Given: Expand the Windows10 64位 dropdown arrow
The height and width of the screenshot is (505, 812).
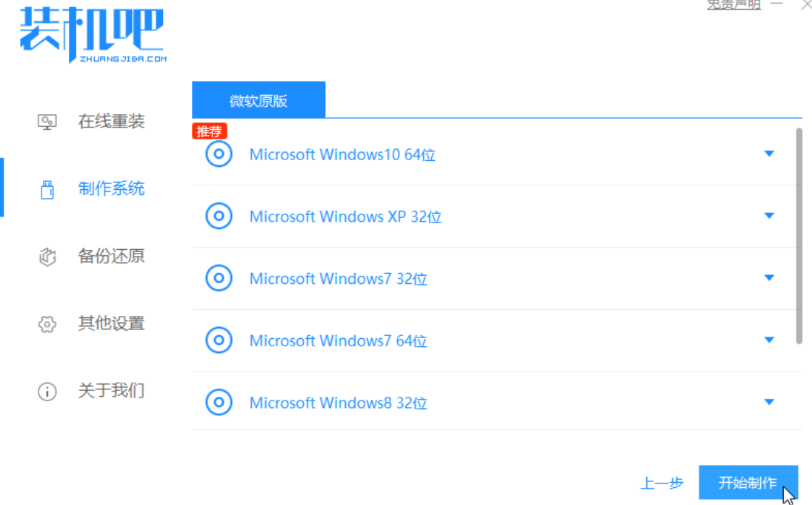Looking at the screenshot, I should point(769,154).
